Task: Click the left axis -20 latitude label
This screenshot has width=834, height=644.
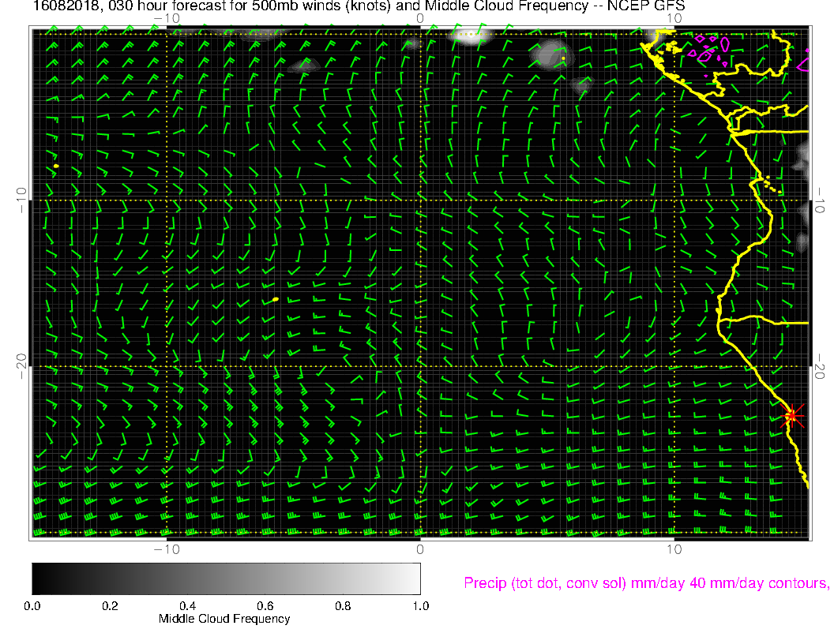Action: click(x=22, y=366)
